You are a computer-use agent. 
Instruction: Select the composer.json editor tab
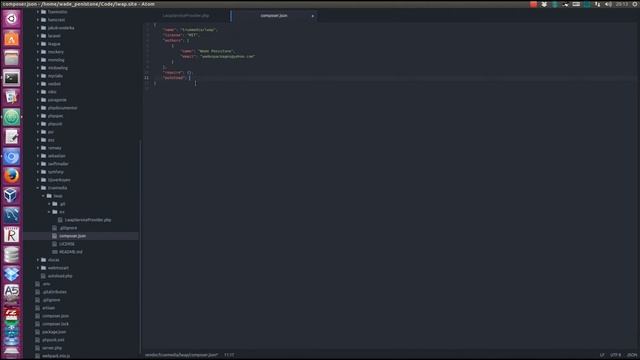coord(274,16)
